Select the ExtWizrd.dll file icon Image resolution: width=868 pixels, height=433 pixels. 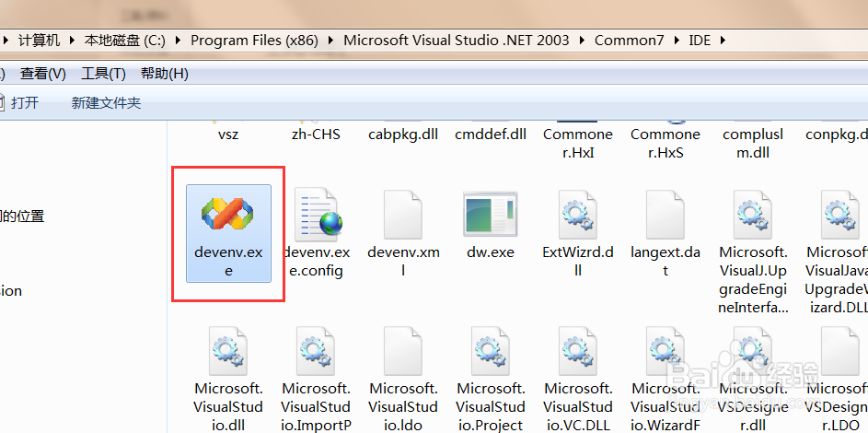pyautogui.click(x=577, y=215)
